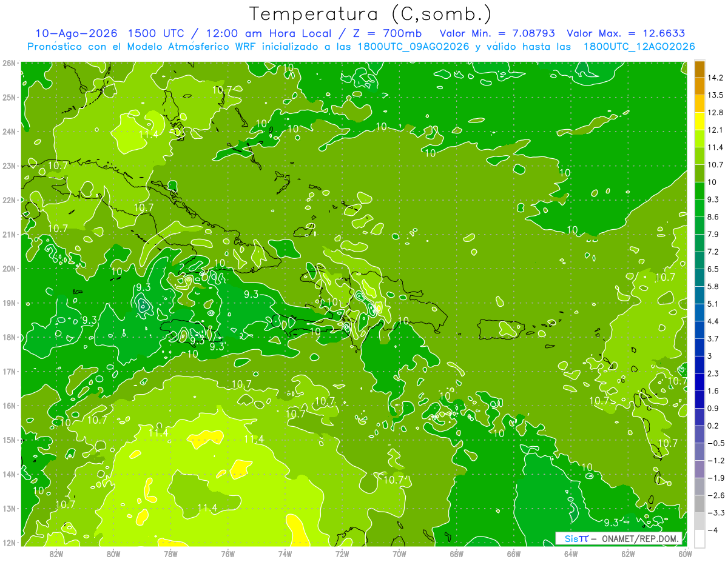Image resolution: width=728 pixels, height=562 pixels.
Task: Click the colorbar label '-4'
Action: [x=713, y=529]
